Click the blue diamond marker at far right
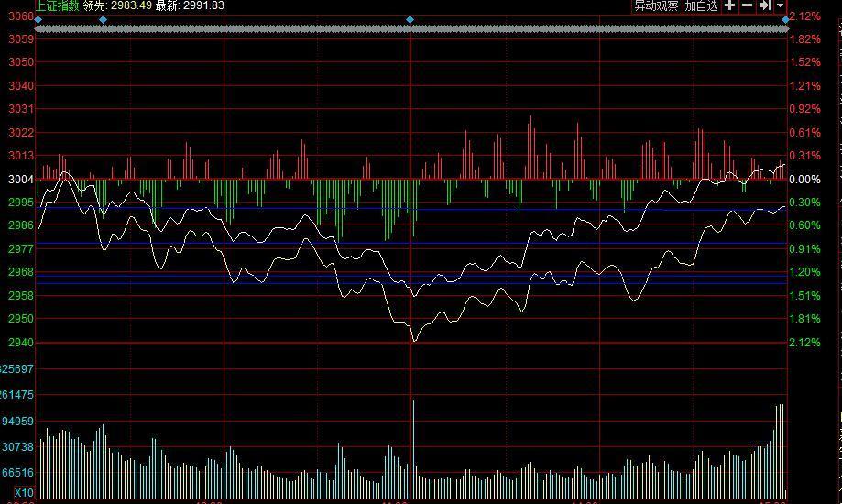The height and width of the screenshot is (504, 842). (785, 19)
